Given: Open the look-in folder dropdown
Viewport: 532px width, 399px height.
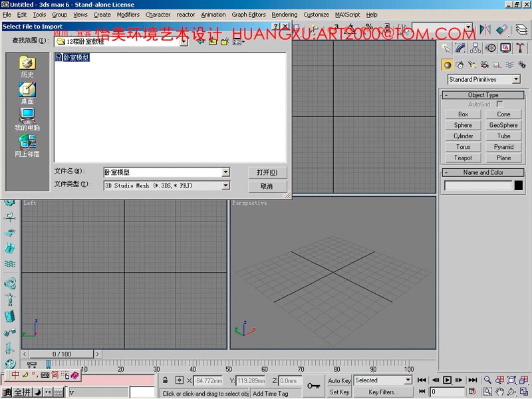Looking at the screenshot, I should (x=184, y=42).
